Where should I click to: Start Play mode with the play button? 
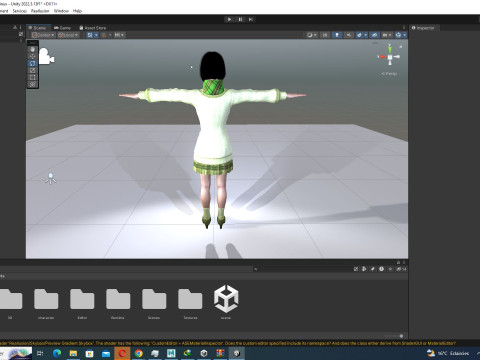click(x=229, y=19)
